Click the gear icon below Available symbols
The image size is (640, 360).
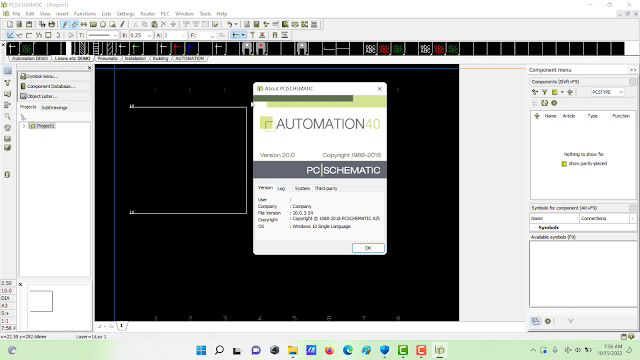tap(548, 321)
